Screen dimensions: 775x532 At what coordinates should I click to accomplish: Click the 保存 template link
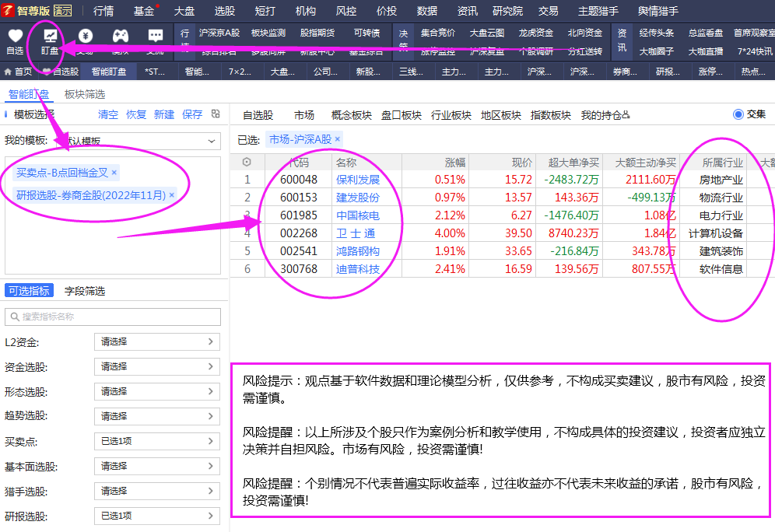point(192,114)
